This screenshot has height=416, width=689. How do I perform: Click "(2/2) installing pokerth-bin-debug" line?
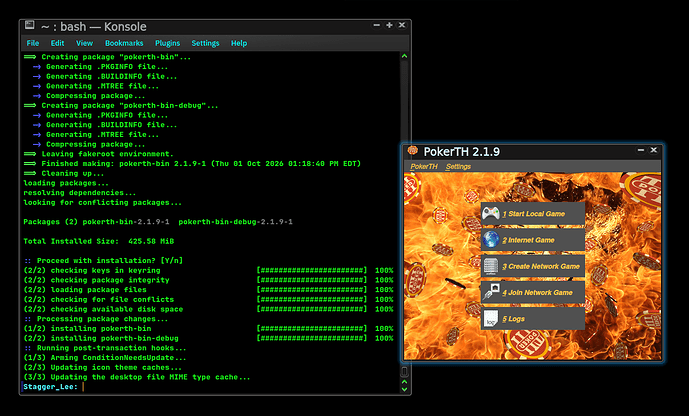pos(101,338)
